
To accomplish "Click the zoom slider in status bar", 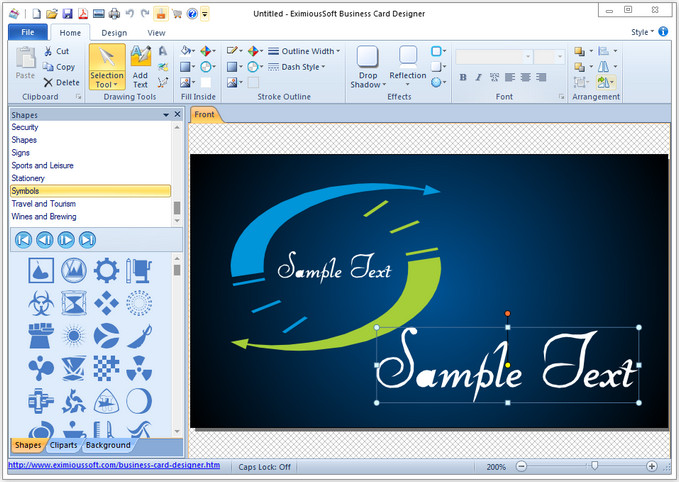I will [595, 466].
